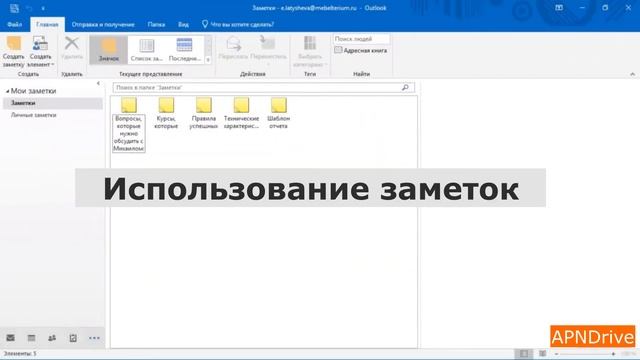
Task: Click the zoom percentage level
Action: [629, 354]
